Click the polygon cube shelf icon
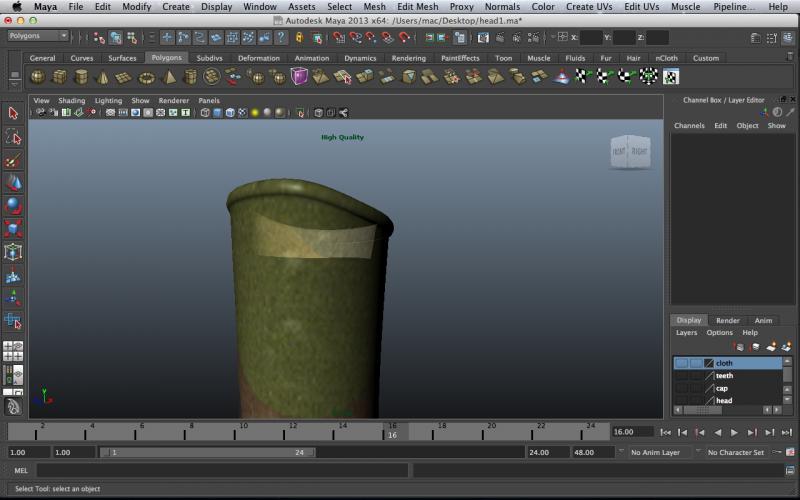 tap(59, 77)
